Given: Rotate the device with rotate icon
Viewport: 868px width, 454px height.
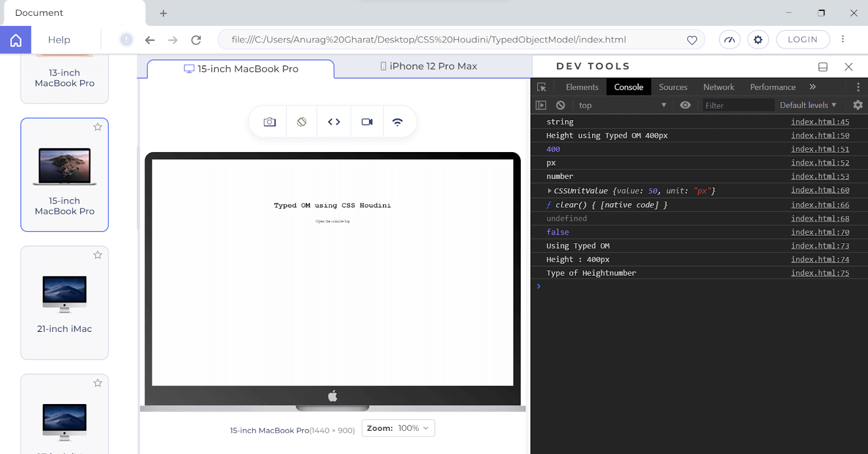Looking at the screenshot, I should (302, 122).
